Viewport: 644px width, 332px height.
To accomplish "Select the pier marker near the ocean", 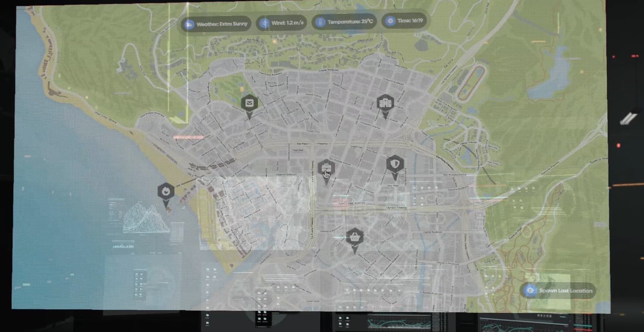I will click(166, 195).
